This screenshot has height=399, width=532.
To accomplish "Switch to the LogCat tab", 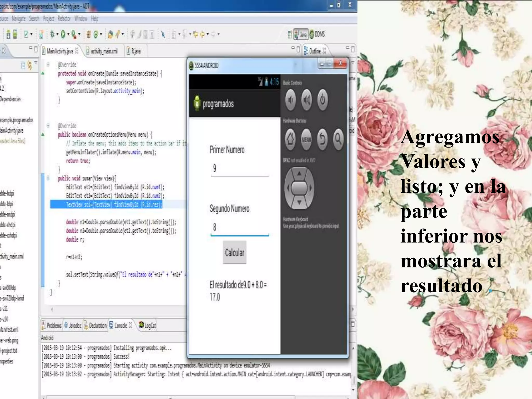I will 148,325.
